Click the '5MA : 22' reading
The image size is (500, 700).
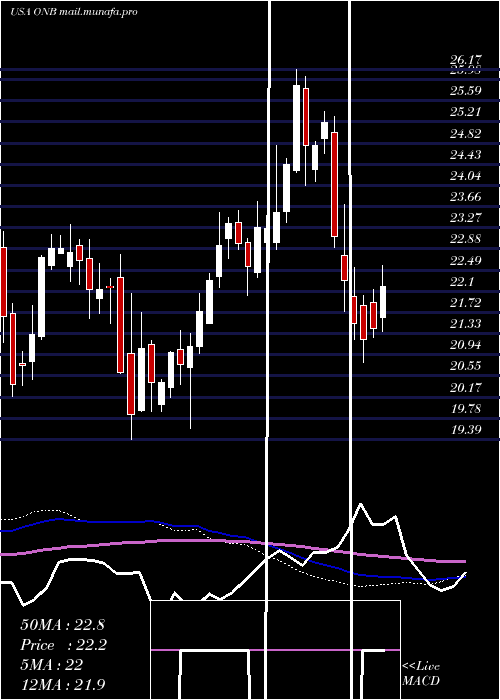(52, 665)
